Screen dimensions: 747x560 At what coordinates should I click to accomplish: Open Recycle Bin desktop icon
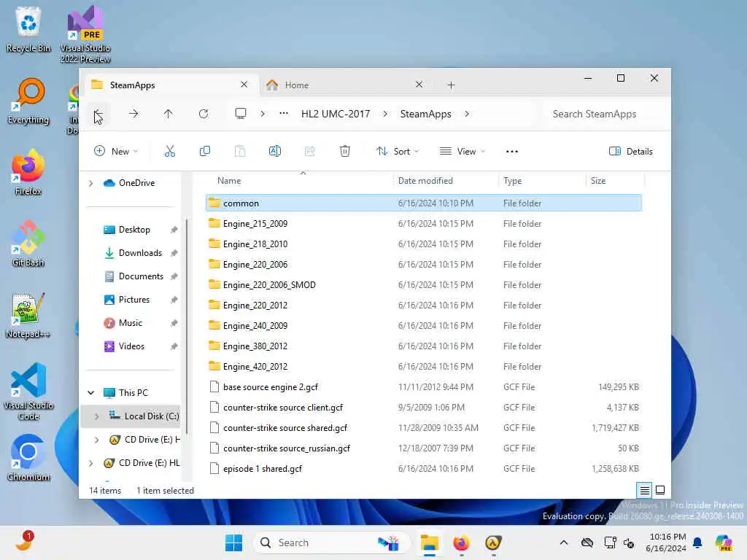[x=28, y=29]
